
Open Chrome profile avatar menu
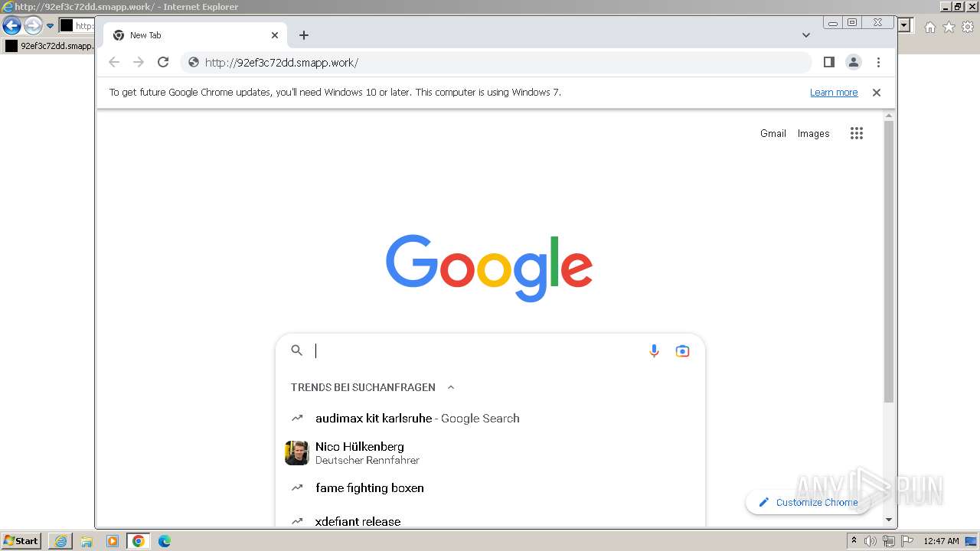coord(854,63)
